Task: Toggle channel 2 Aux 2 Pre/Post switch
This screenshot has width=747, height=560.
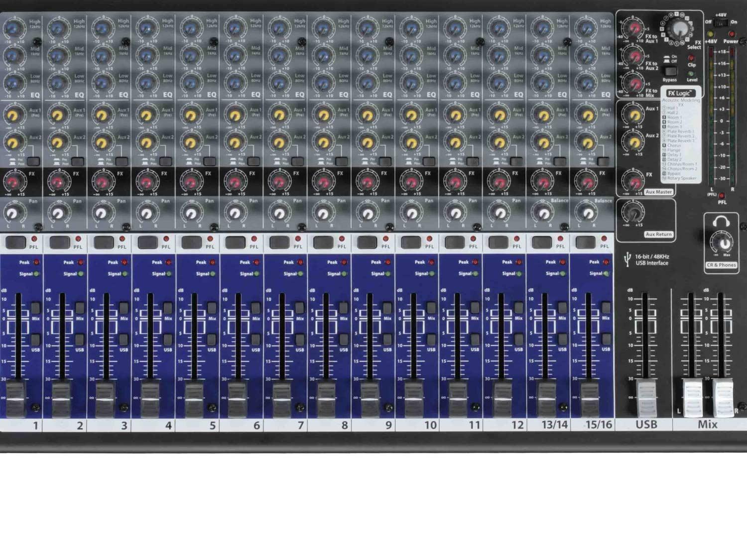Action: point(78,161)
